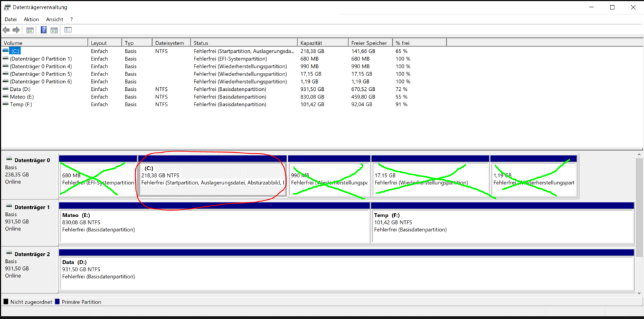Select the Data (D:) volume drive icon
The height and width of the screenshot is (319, 644).
6,89
